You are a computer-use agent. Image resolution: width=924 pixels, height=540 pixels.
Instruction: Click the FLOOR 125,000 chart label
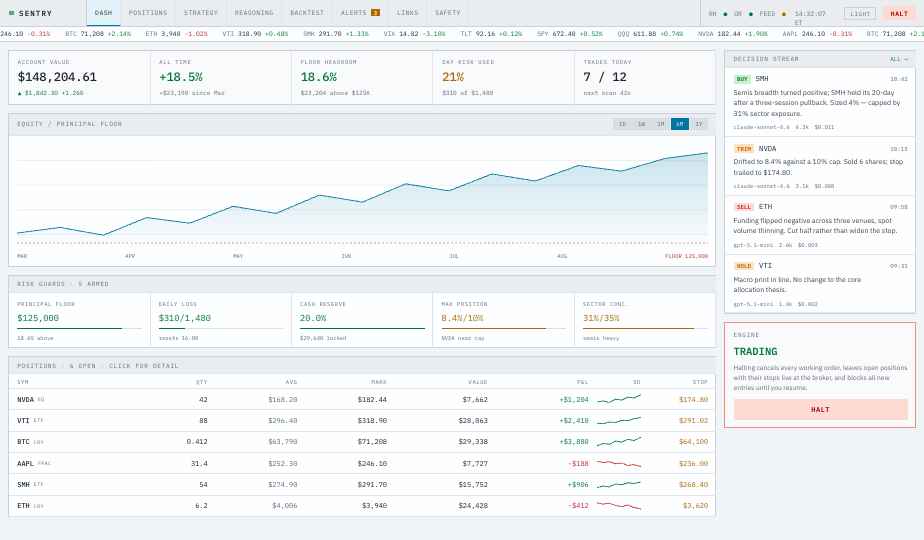click(x=687, y=256)
